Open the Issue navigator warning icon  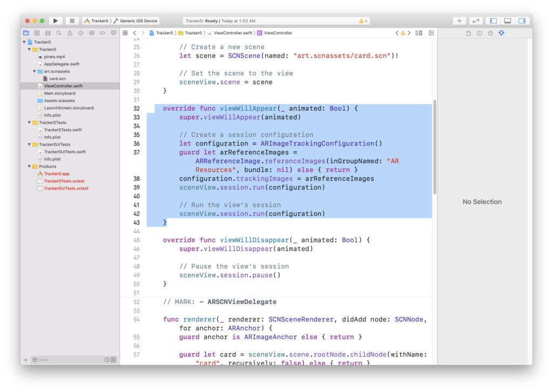[70, 33]
